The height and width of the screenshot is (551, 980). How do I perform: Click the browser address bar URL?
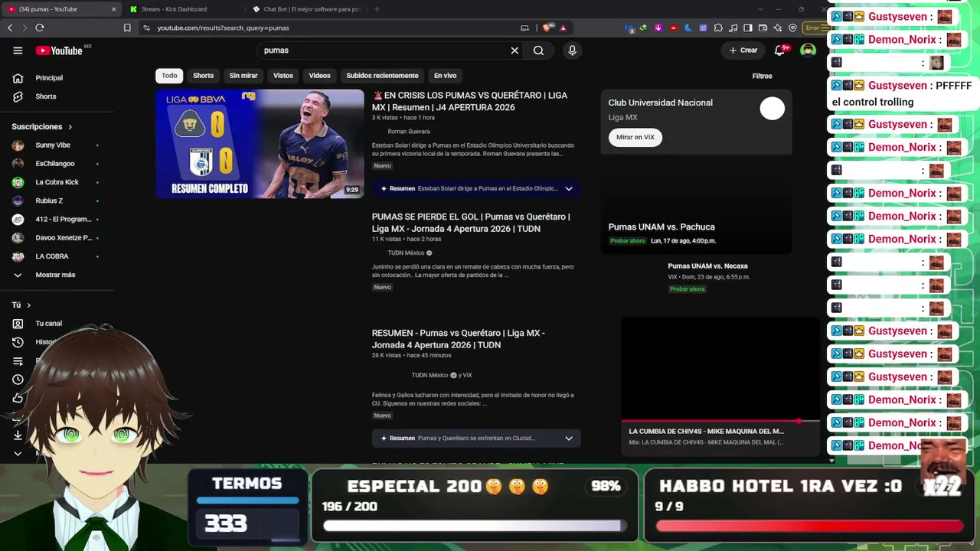(223, 28)
